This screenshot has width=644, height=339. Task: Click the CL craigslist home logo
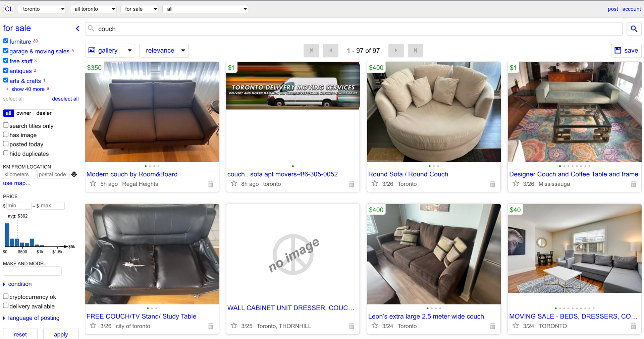pos(9,9)
